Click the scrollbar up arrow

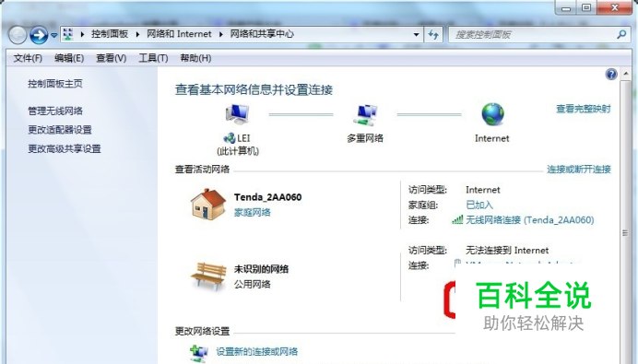point(626,75)
